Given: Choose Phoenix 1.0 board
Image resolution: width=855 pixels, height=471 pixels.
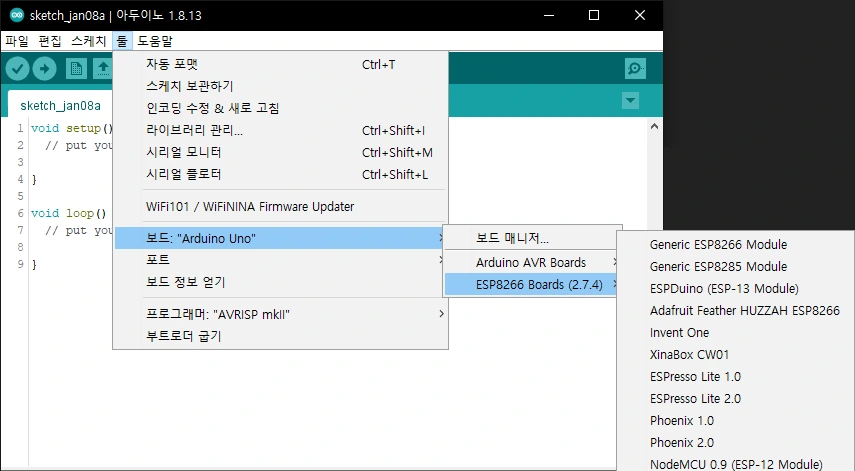Looking at the screenshot, I should (736, 420).
